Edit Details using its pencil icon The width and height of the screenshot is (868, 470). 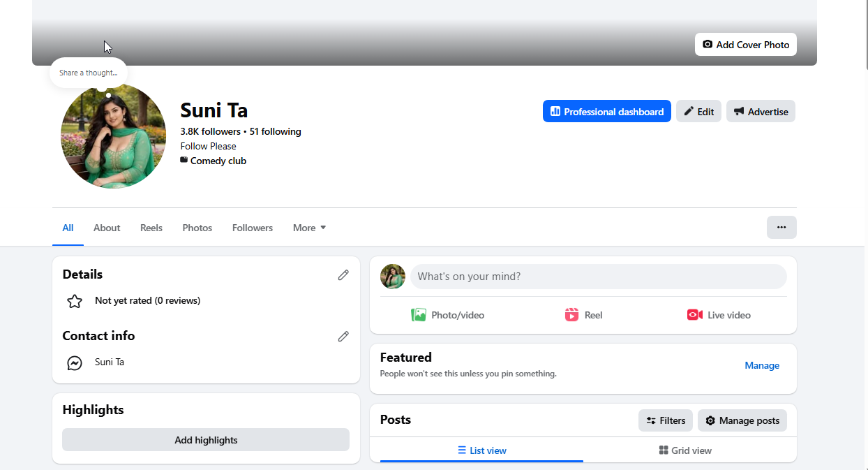tap(343, 275)
